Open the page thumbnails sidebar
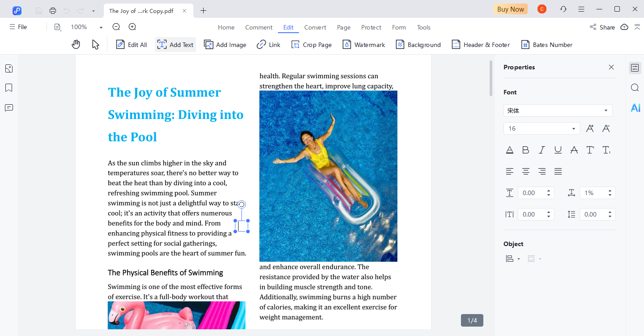 pyautogui.click(x=9, y=68)
